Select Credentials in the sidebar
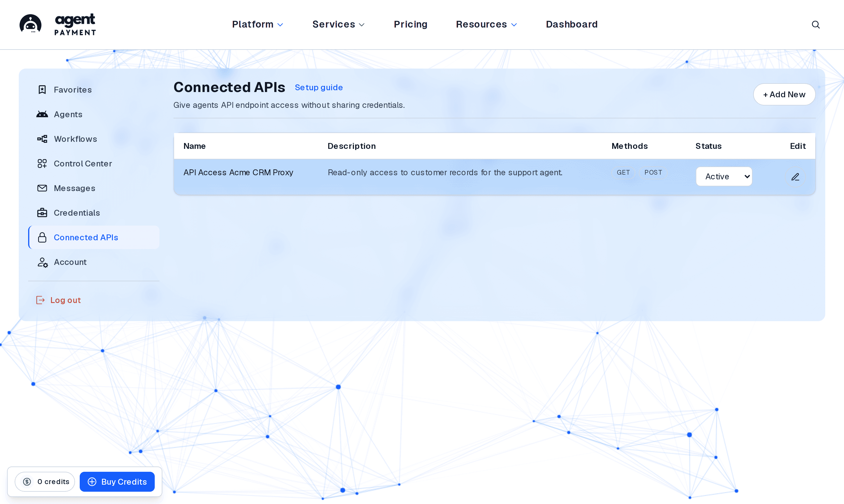 [94, 213]
